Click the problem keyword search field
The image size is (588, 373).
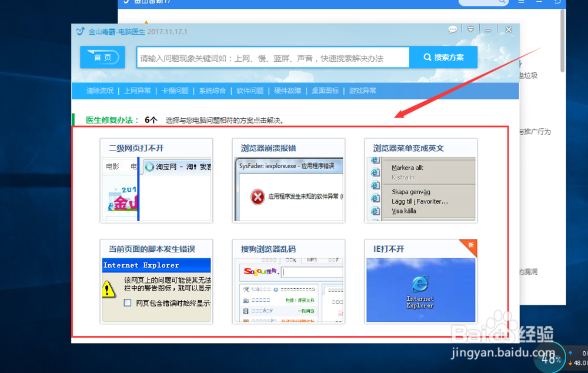(273, 58)
